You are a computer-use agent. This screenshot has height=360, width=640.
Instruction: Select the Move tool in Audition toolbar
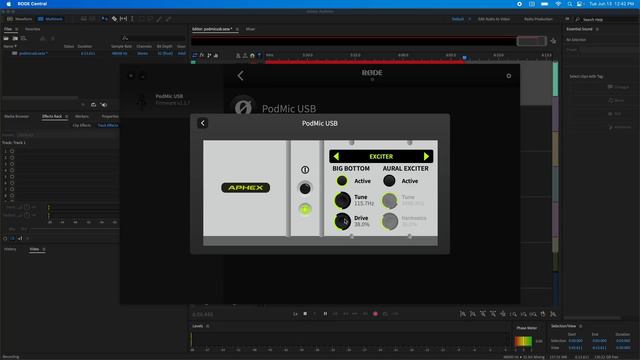[105, 19]
